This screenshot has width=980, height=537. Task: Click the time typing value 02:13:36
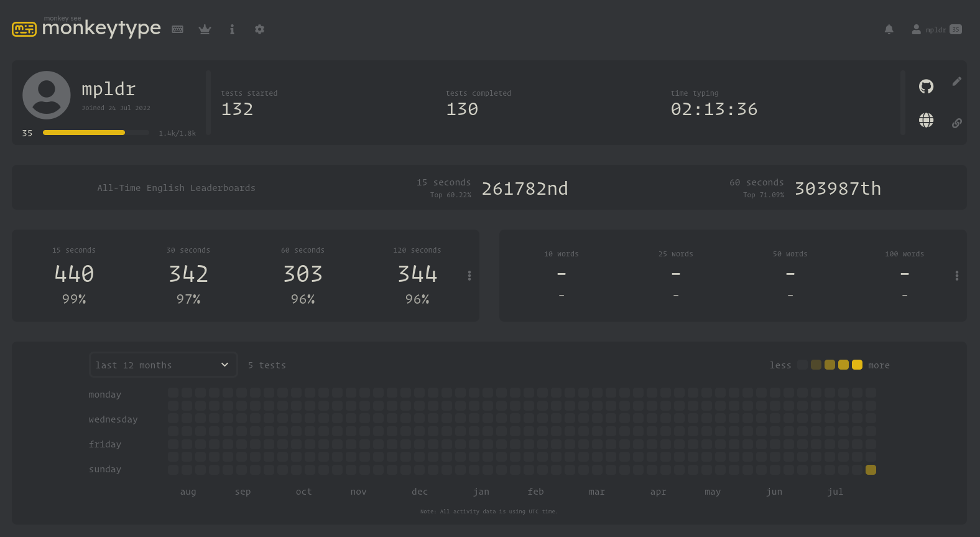tap(714, 110)
